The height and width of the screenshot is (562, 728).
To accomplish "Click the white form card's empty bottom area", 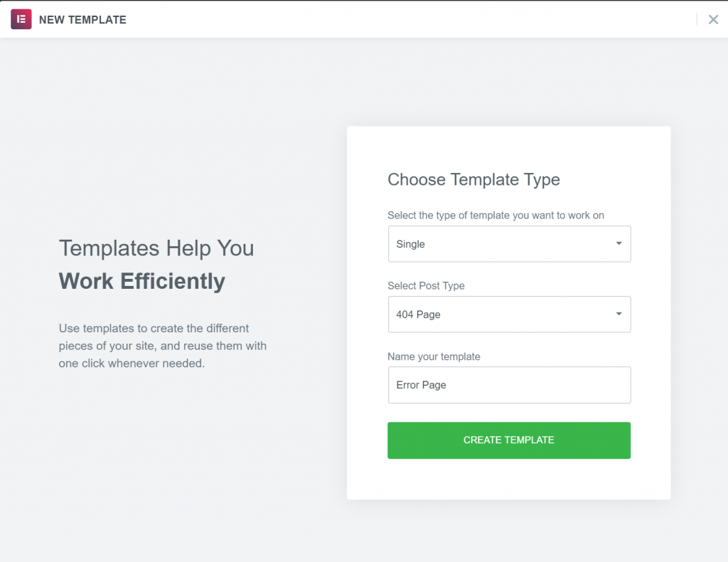I will [508, 480].
